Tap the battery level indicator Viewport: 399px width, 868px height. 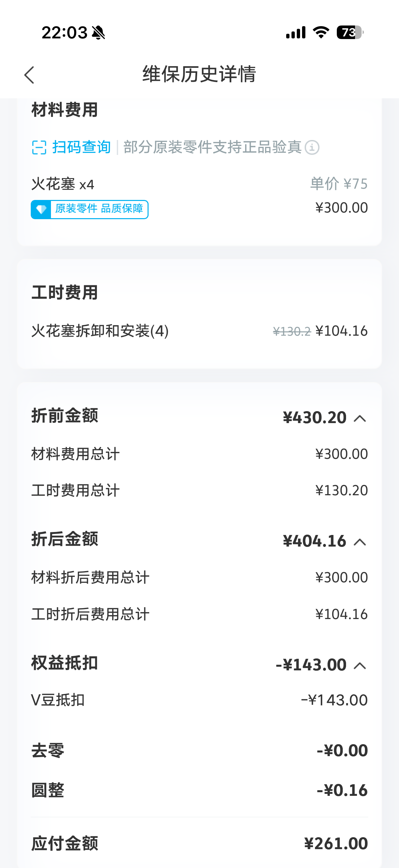[349, 32]
